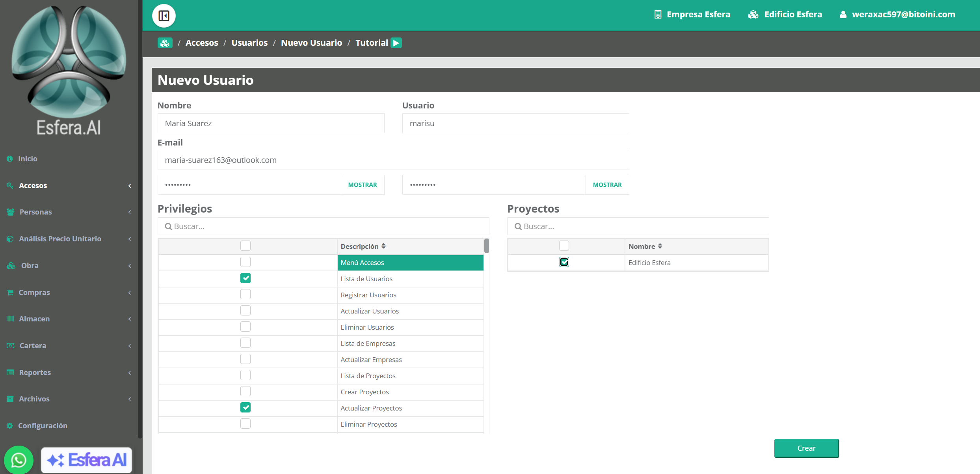Image resolution: width=980 pixels, height=474 pixels.
Task: Click the home cubes icon in breadcrumb
Action: coord(165,43)
